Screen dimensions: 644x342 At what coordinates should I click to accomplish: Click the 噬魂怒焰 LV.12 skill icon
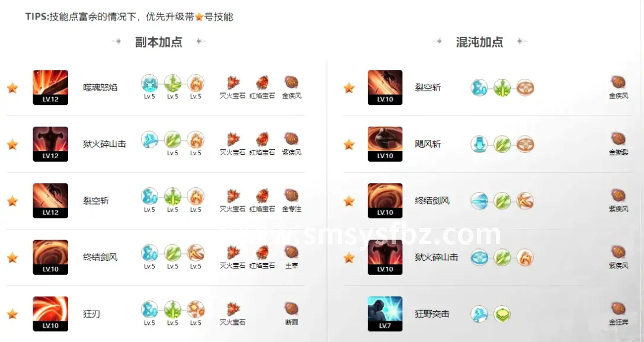[x=50, y=88]
